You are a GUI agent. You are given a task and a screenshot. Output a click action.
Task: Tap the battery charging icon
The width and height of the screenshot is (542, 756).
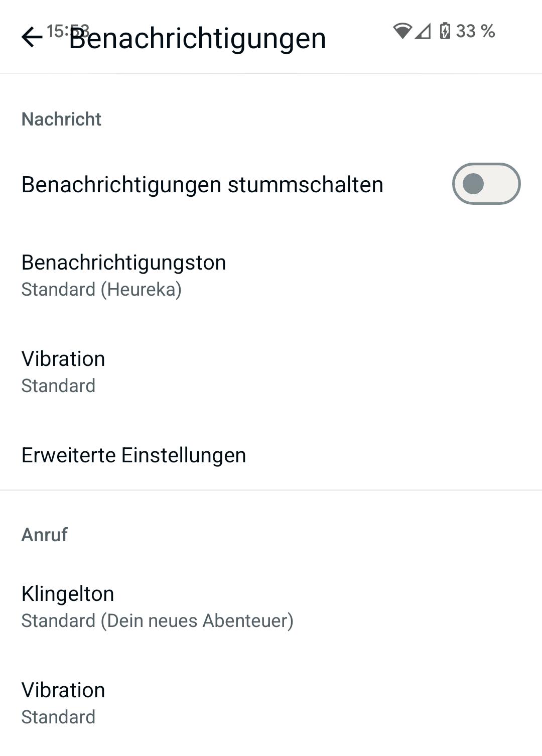[x=445, y=31]
